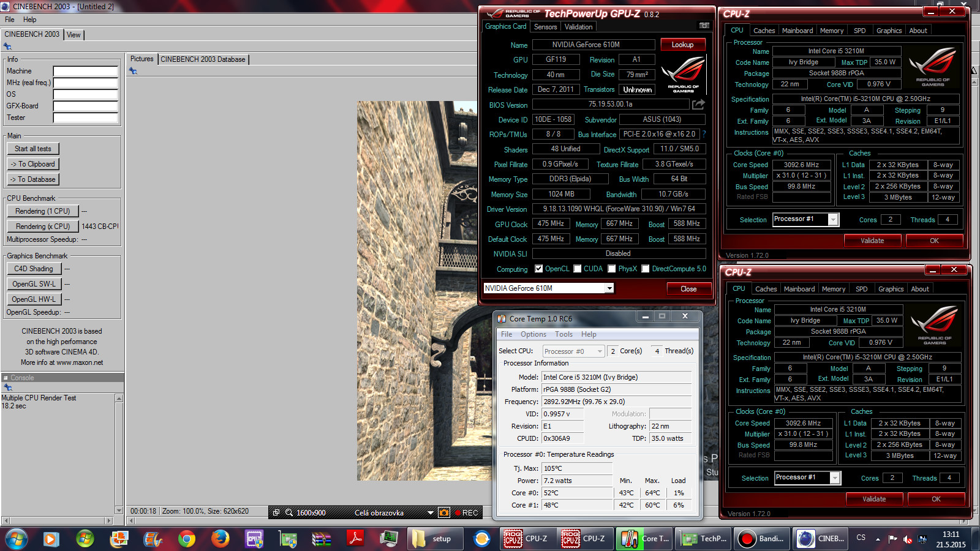Image resolution: width=980 pixels, height=551 pixels.
Task: Open Caches tab in upper CPU-Z
Action: click(764, 31)
